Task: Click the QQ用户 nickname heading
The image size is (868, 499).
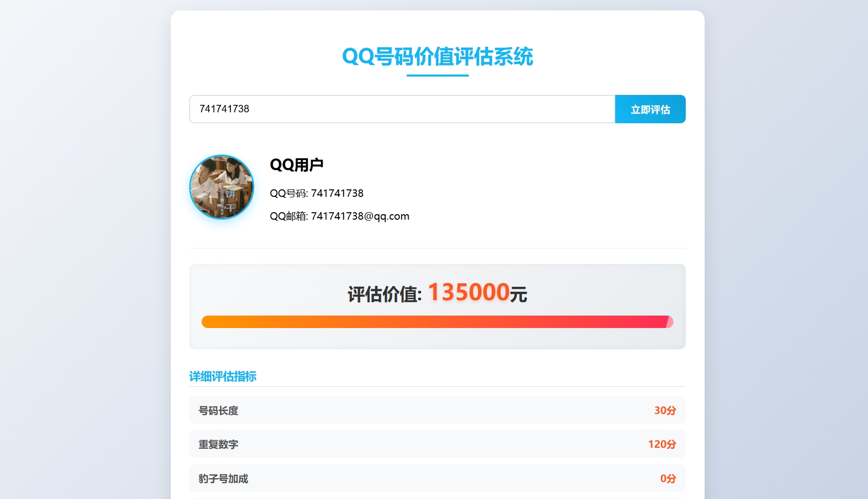Action: point(296,165)
